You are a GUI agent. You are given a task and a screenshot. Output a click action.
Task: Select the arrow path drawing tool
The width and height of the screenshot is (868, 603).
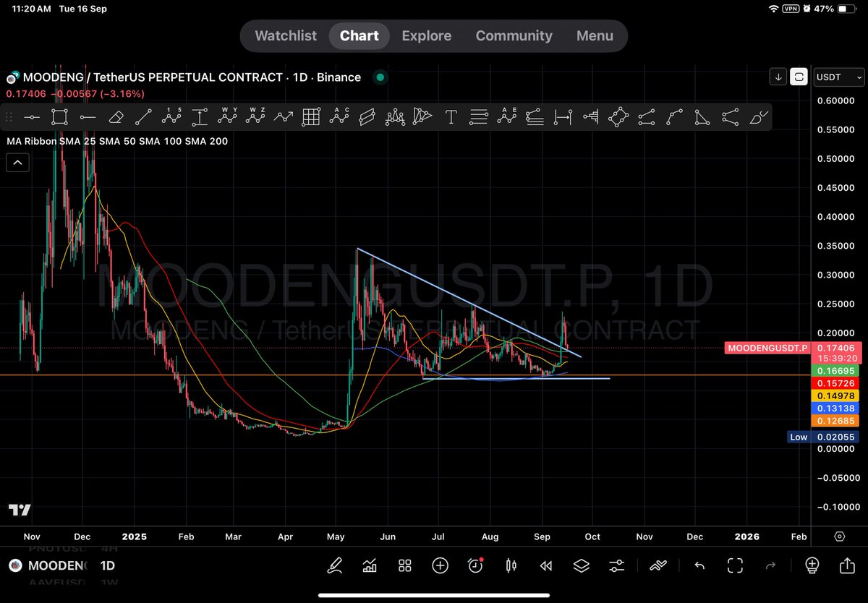(283, 116)
